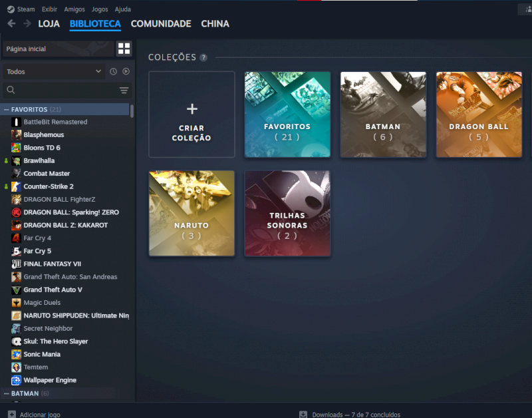Click the Downloads status icon
The image size is (532, 418).
[303, 414]
